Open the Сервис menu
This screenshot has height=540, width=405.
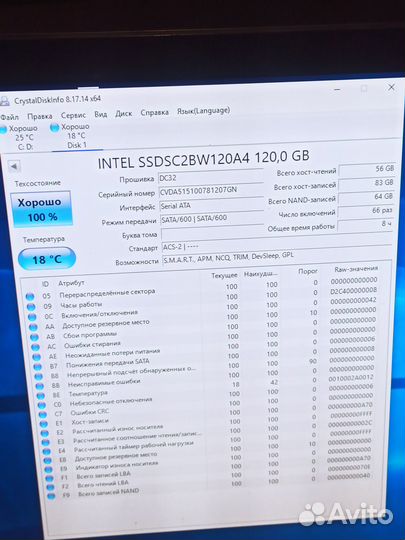click(x=73, y=115)
